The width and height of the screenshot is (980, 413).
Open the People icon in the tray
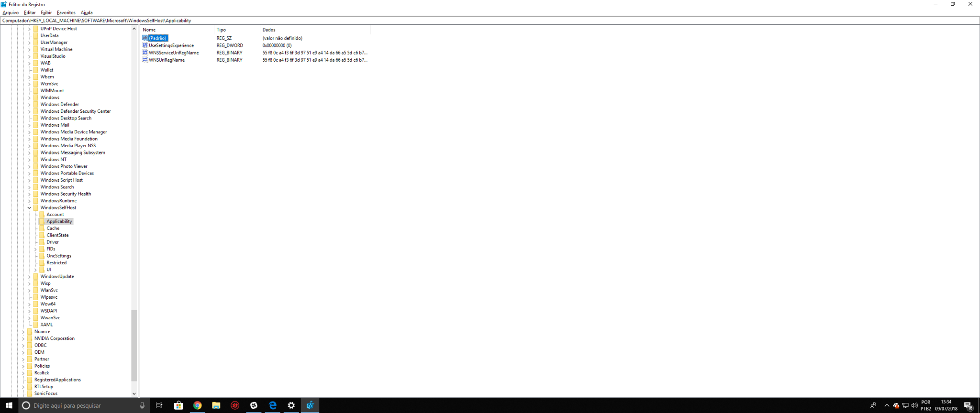873,405
